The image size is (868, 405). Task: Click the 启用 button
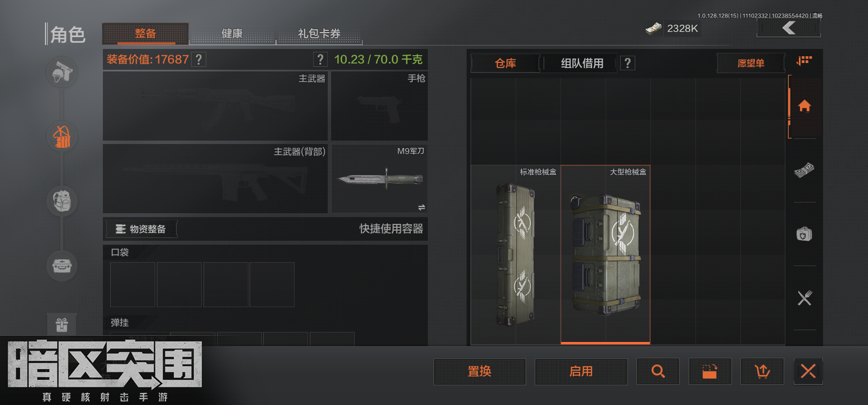[x=581, y=371]
